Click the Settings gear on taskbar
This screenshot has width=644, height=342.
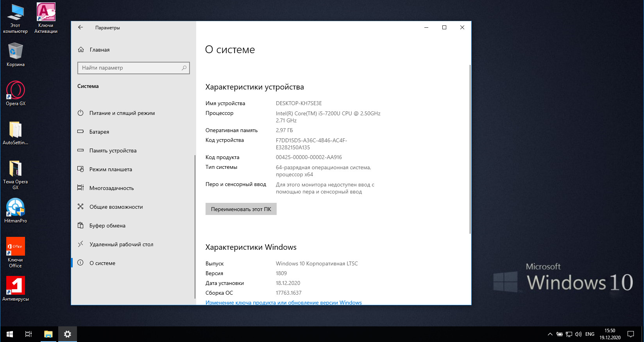click(68, 334)
